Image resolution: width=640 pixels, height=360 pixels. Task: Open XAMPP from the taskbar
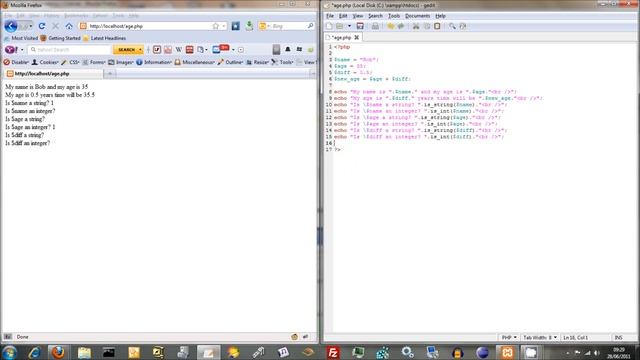(x=507, y=352)
